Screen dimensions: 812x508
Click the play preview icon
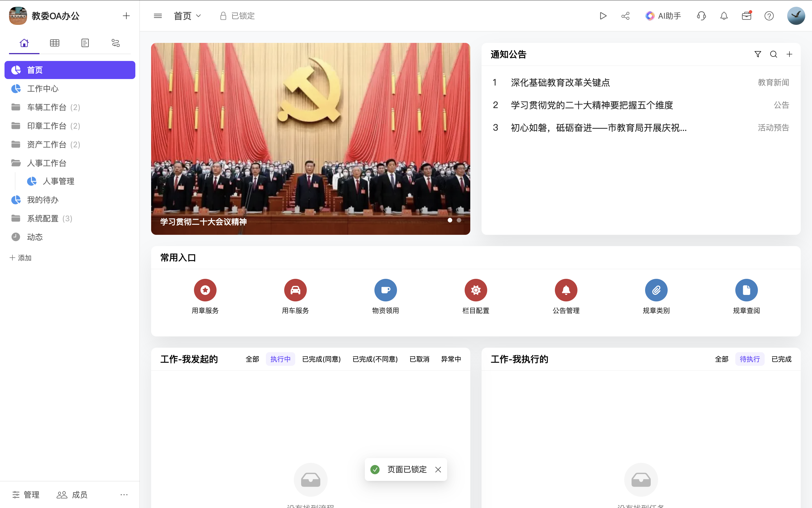603,16
